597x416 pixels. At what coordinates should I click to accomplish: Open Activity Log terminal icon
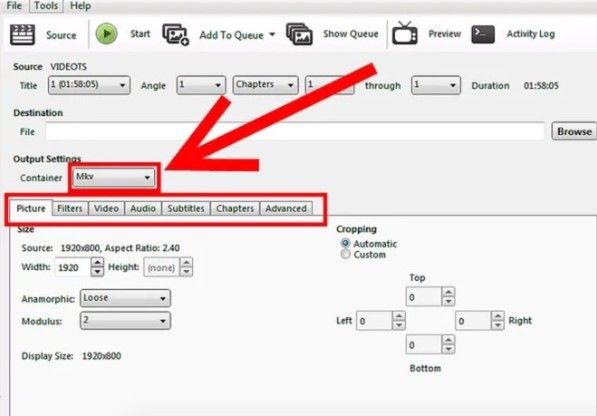coord(483,34)
